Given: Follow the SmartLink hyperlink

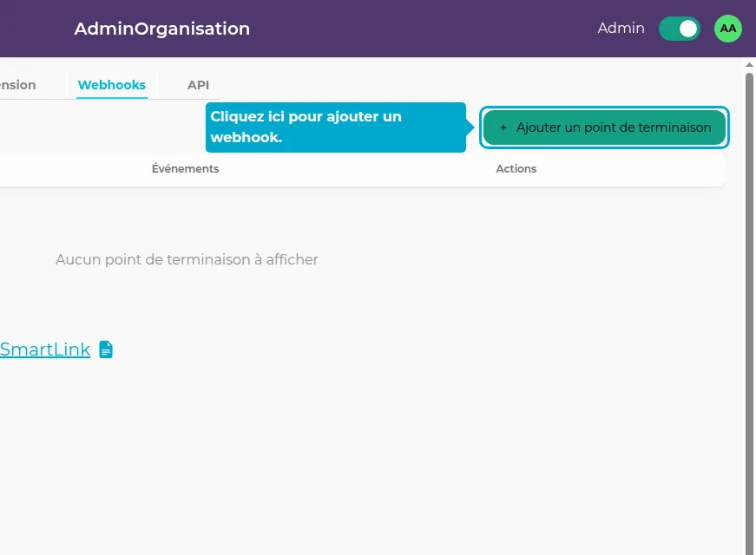Looking at the screenshot, I should (45, 349).
